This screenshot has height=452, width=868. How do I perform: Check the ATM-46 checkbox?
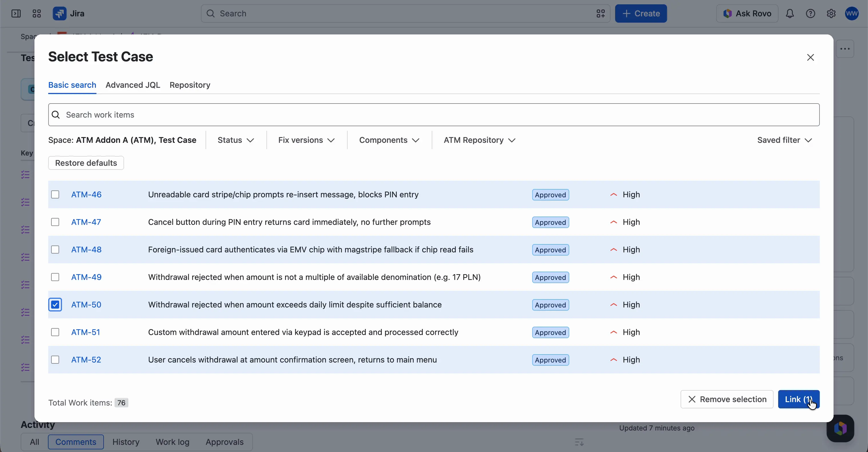(x=55, y=194)
